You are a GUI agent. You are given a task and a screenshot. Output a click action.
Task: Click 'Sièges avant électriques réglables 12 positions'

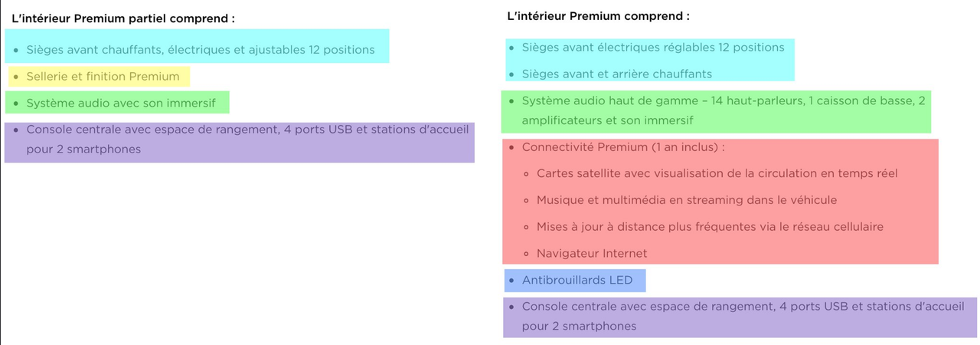point(653,48)
